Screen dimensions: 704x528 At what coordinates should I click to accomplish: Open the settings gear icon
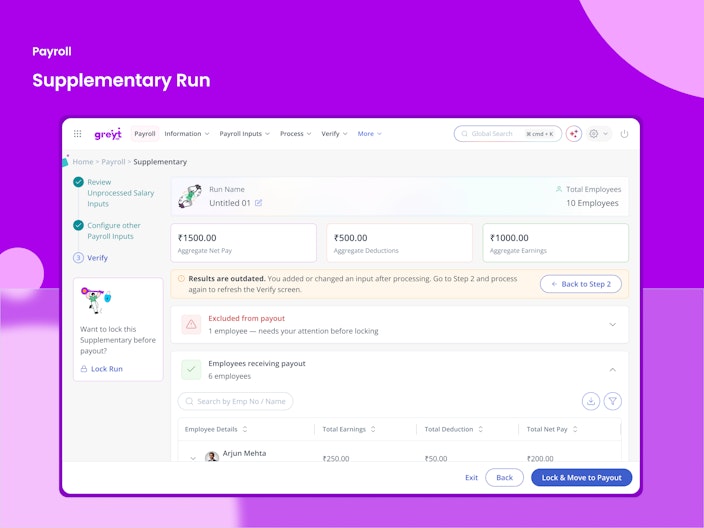594,134
